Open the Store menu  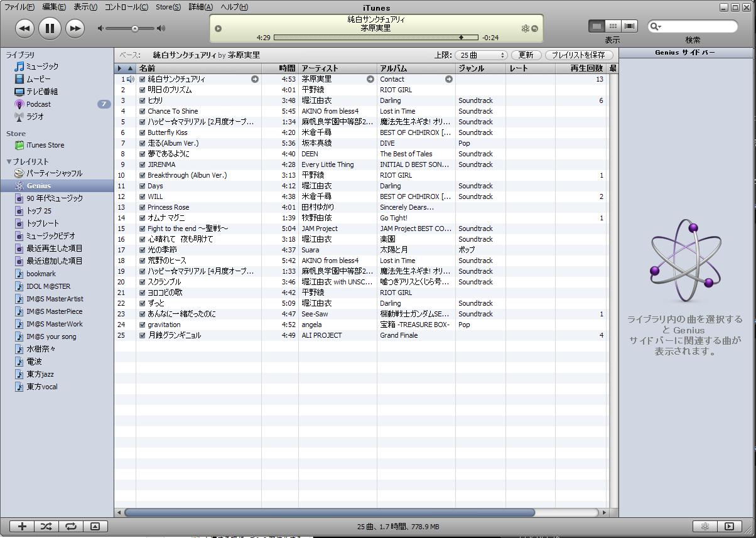[168, 7]
